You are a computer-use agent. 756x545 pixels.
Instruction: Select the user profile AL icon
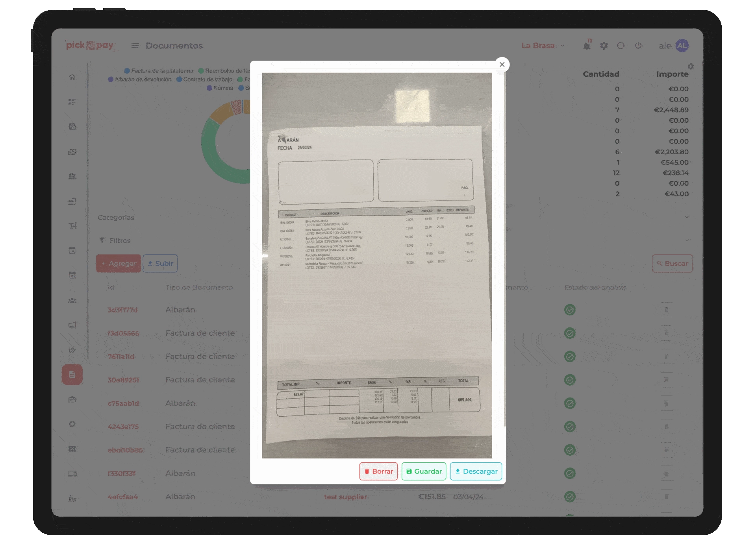tap(682, 45)
